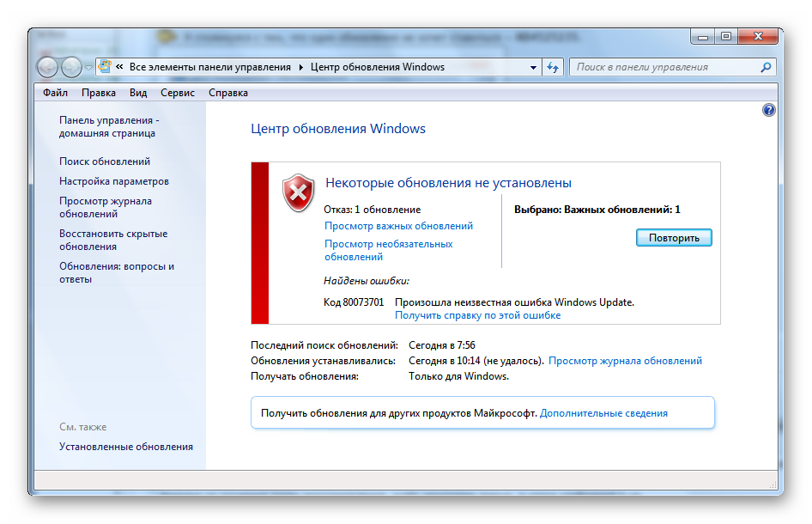Expand arrow after Все элементы панели управления
Image resolution: width=812 pixels, height=524 pixels.
click(x=301, y=67)
